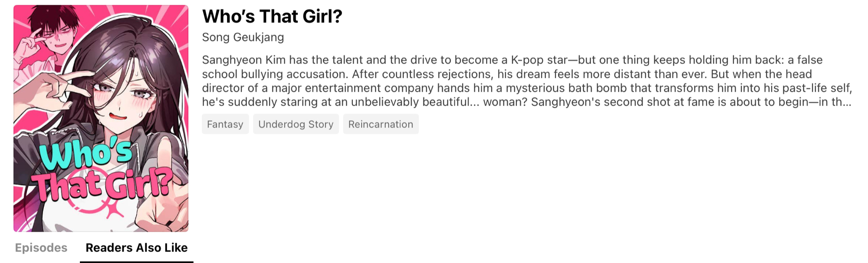Click the description line mentioning bath bomb

click(x=527, y=88)
